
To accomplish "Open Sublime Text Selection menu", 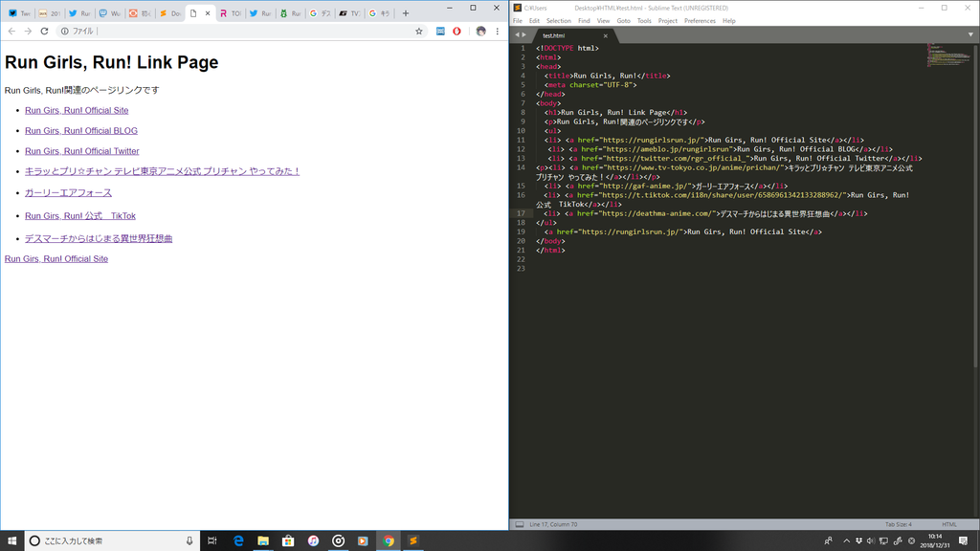I will 558,21.
